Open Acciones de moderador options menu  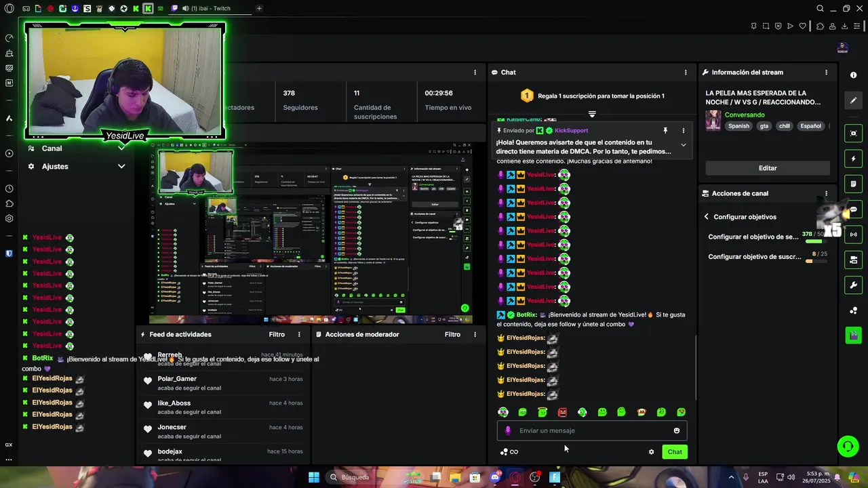(x=475, y=334)
